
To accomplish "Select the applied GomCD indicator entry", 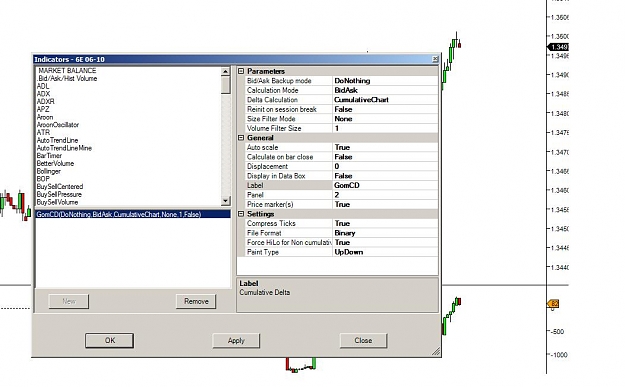I will click(133, 214).
